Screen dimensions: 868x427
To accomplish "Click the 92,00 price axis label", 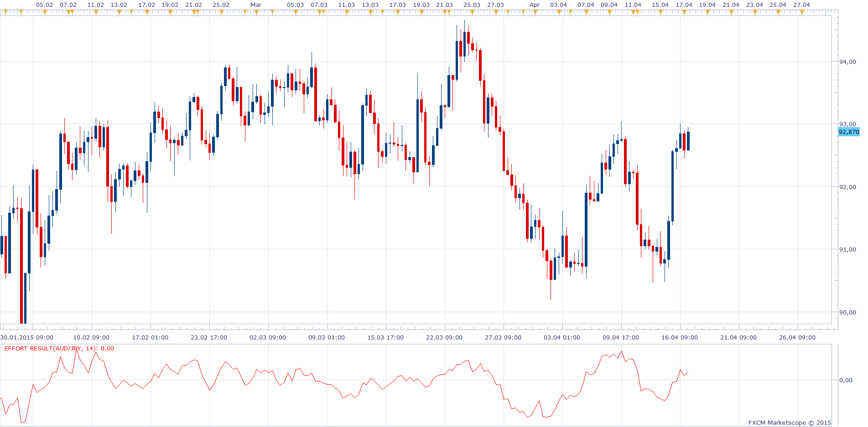I will coord(847,187).
